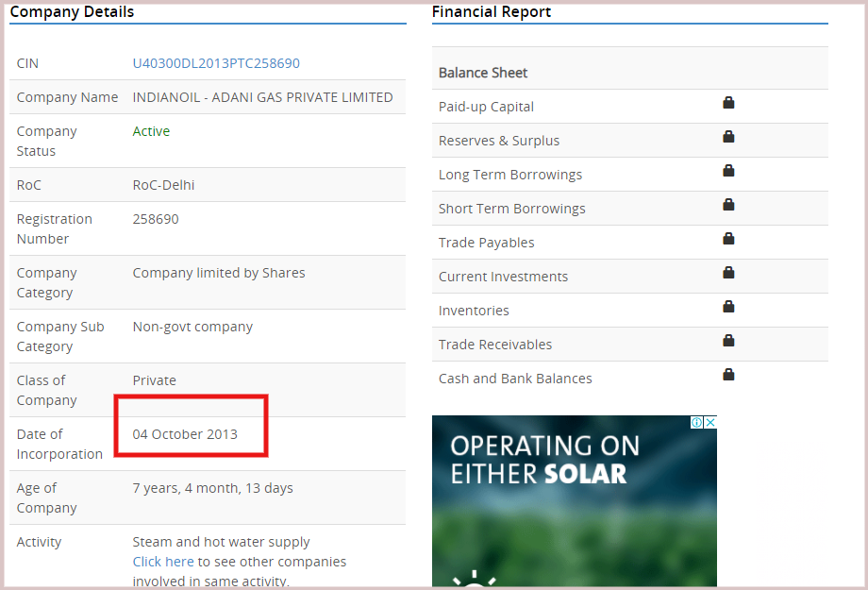Viewport: 868px width, 590px height.
Task: Click the lock icon for Long Term Borrowings
Action: 728,171
